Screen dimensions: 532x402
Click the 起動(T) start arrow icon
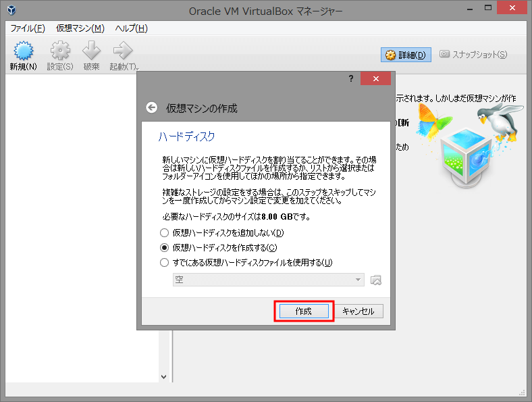[x=123, y=50]
